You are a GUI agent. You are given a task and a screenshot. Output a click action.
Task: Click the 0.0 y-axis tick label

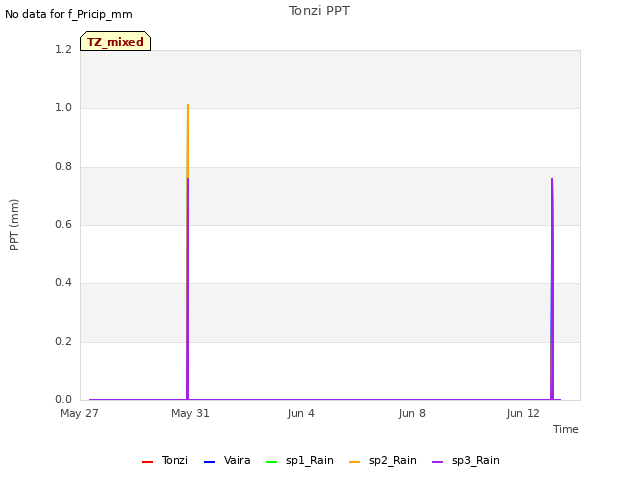[63, 399]
